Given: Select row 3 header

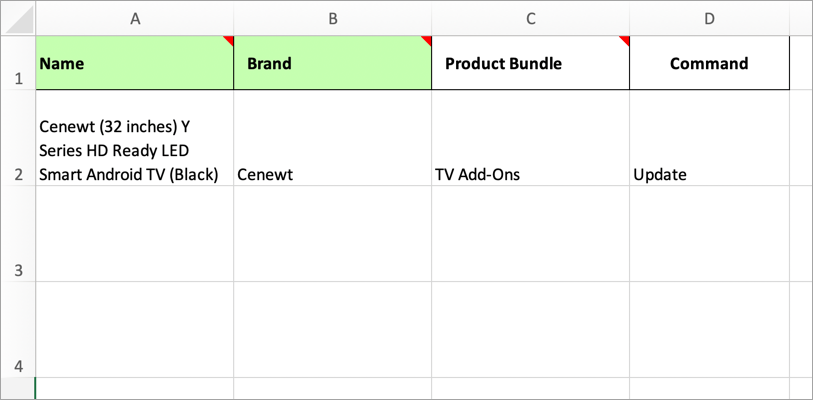Looking at the screenshot, I should 18,233.
